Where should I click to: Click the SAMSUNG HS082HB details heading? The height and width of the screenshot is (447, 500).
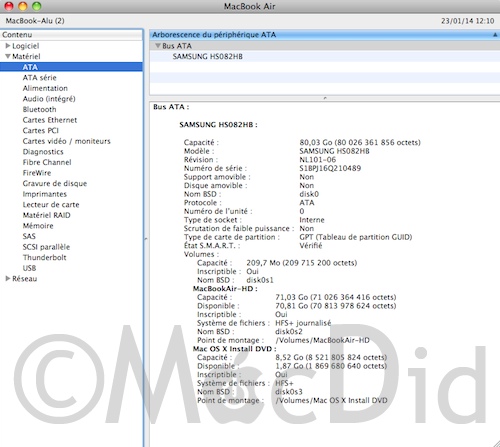point(218,125)
